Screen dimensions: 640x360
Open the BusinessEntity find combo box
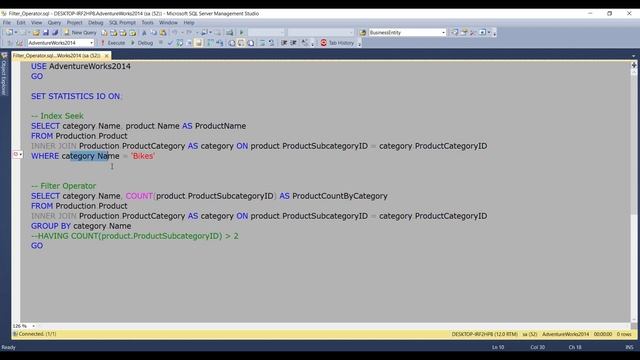click(407, 32)
